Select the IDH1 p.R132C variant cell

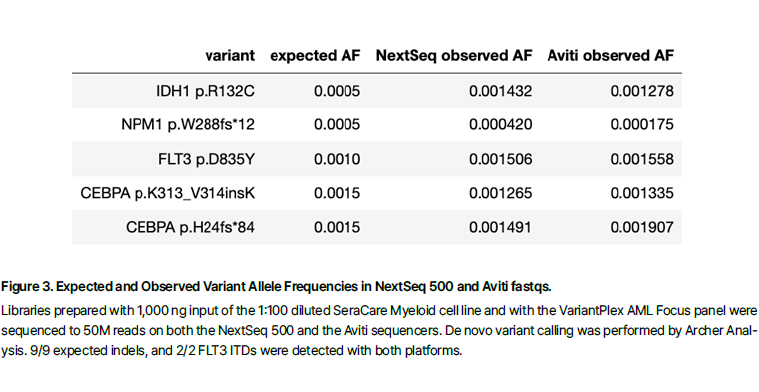205,91
